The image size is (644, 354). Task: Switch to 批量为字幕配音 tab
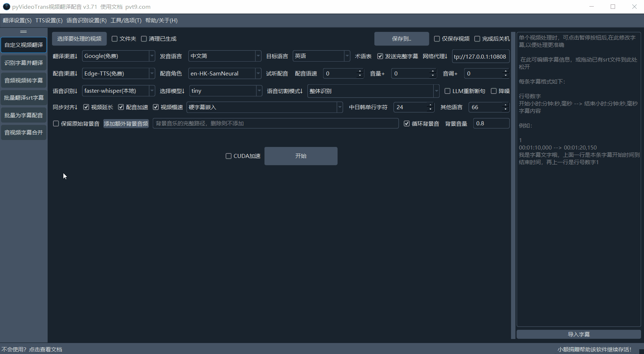point(24,115)
